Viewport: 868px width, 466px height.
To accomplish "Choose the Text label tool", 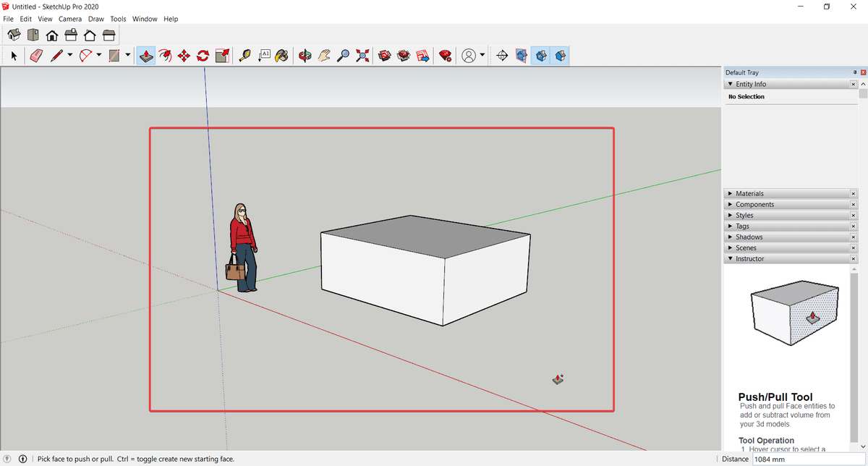I will (263, 56).
